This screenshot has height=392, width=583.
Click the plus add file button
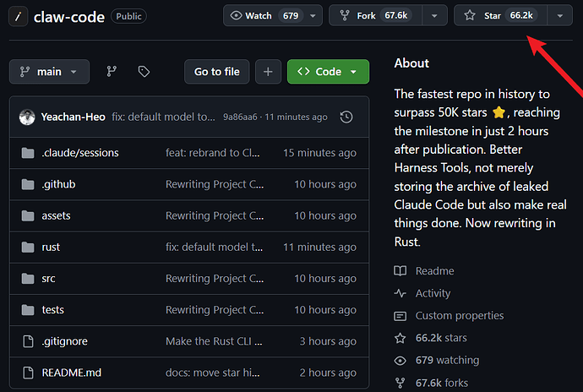pyautogui.click(x=268, y=72)
